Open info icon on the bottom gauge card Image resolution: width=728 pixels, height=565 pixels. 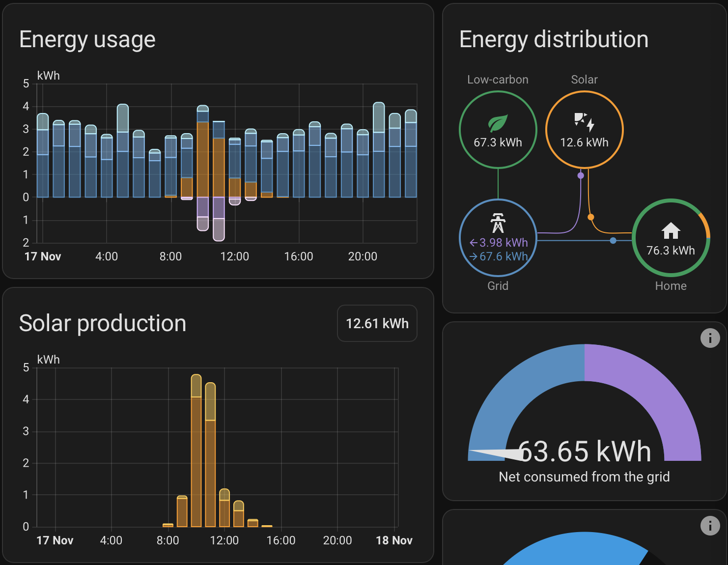pos(710,526)
